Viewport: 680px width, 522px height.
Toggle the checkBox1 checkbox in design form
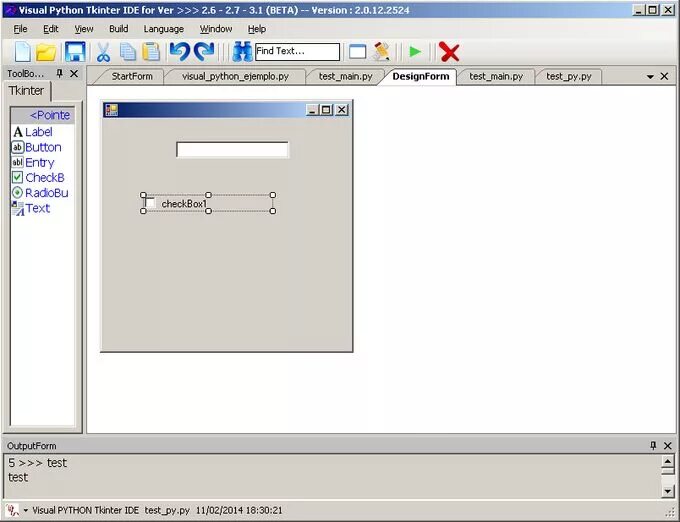(x=150, y=203)
